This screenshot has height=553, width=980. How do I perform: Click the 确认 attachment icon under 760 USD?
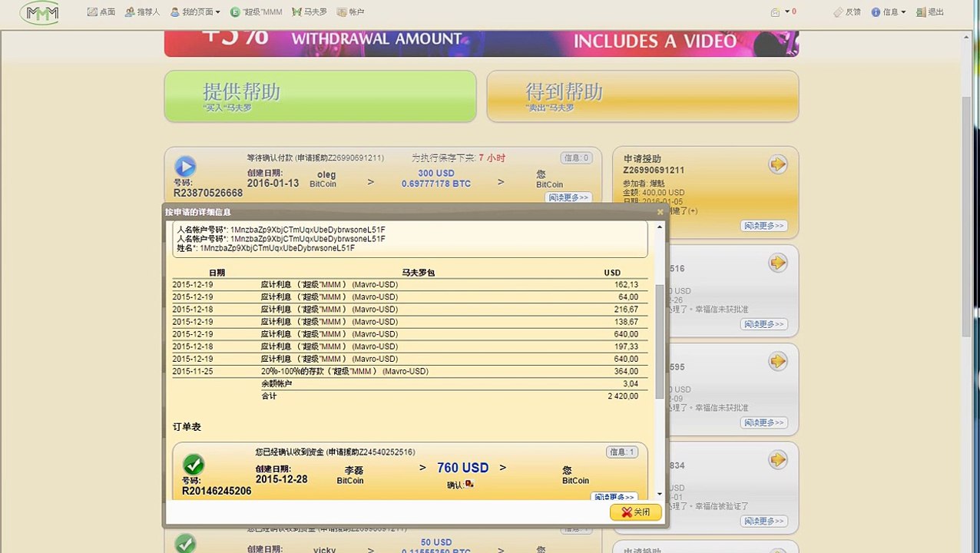pos(469,484)
